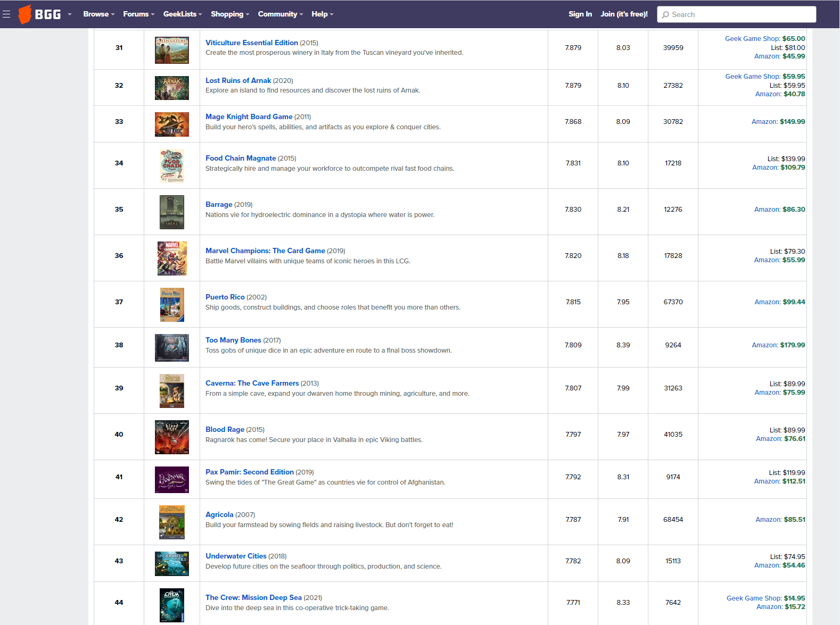Click Sign In
The width and height of the screenshot is (840, 625).
[580, 14]
